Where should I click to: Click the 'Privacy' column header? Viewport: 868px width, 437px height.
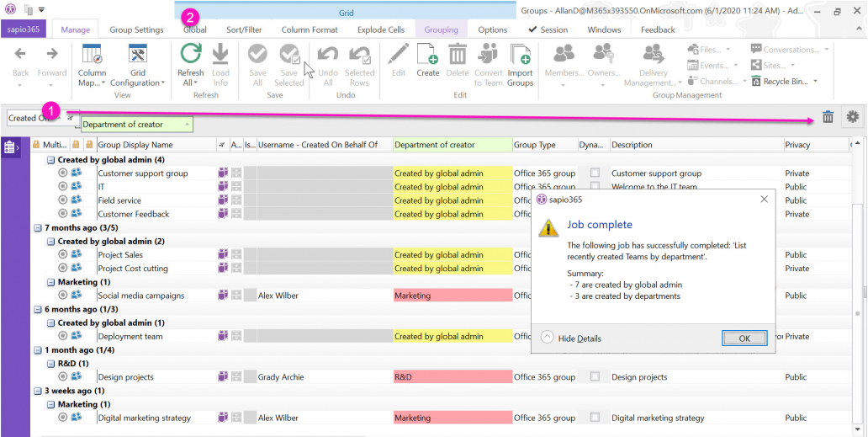tap(815, 145)
